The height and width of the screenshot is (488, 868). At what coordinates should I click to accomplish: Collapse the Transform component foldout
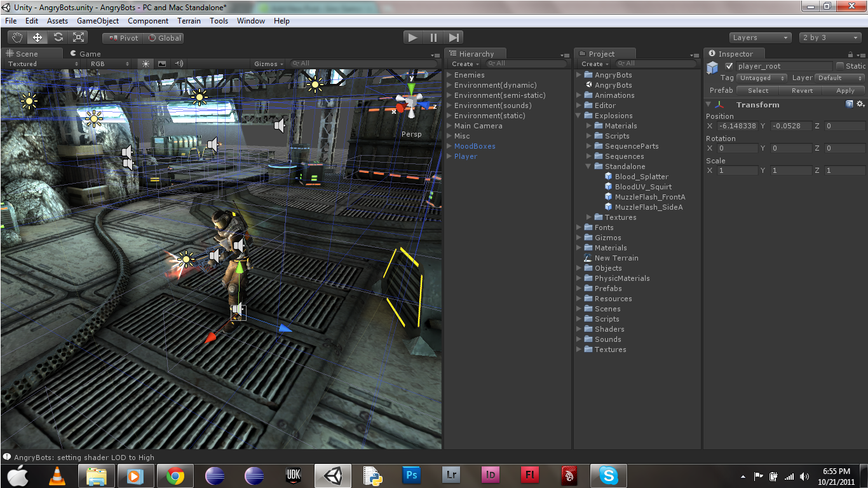point(709,105)
